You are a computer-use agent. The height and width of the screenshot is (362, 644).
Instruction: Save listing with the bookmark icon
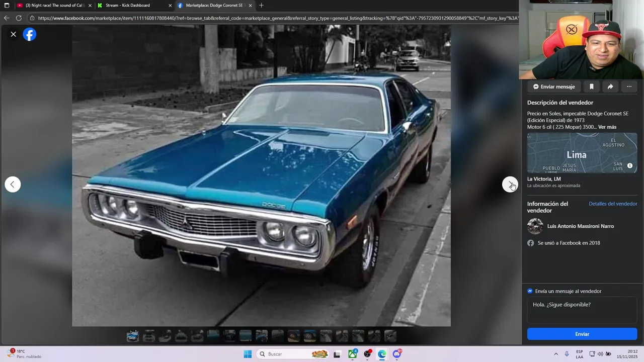[x=592, y=86]
